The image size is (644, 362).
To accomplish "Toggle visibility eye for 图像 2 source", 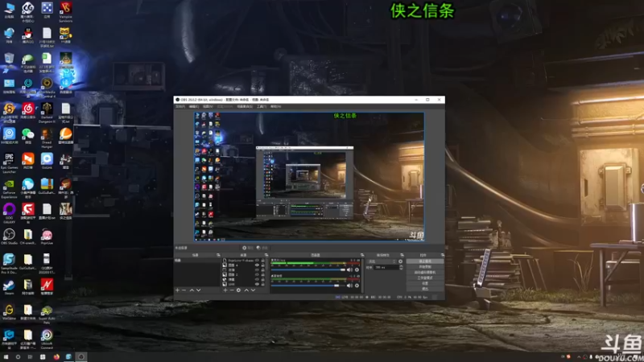I will (x=257, y=274).
